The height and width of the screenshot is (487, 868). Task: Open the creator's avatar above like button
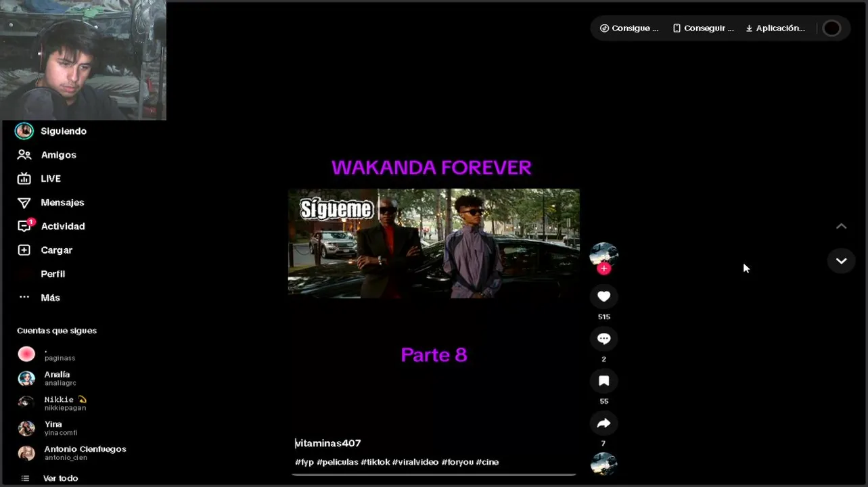604,254
